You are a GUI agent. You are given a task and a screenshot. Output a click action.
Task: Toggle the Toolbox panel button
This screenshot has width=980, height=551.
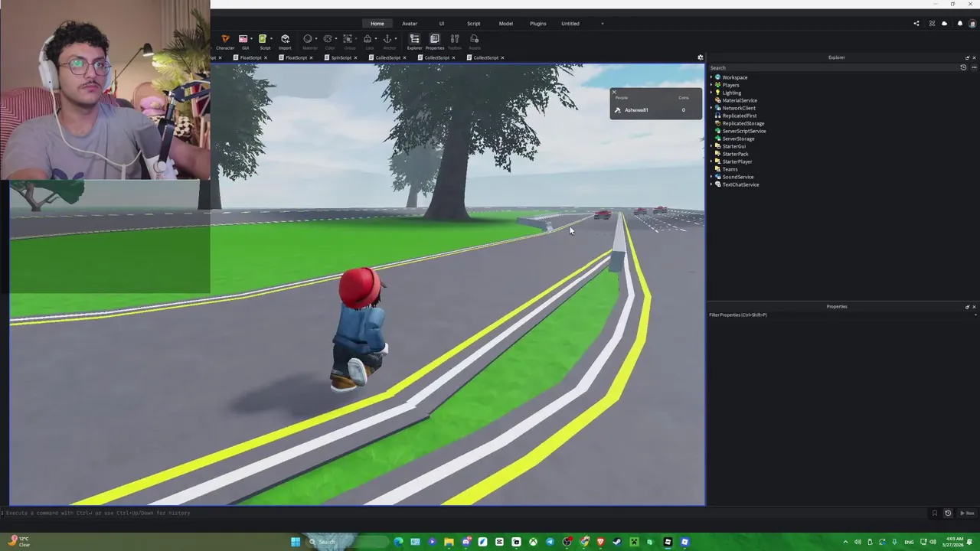[455, 41]
